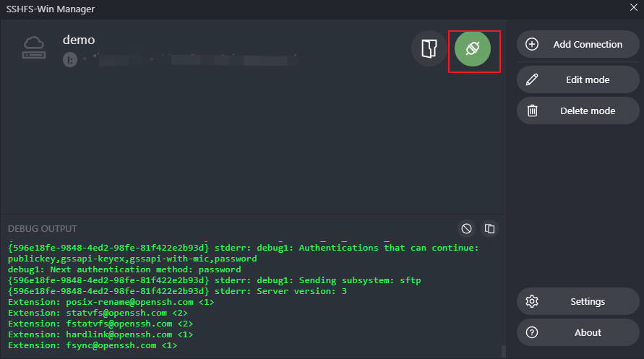The width and height of the screenshot is (644, 359).
Task: Click the debug output vertical scrollbar
Action: (502, 352)
